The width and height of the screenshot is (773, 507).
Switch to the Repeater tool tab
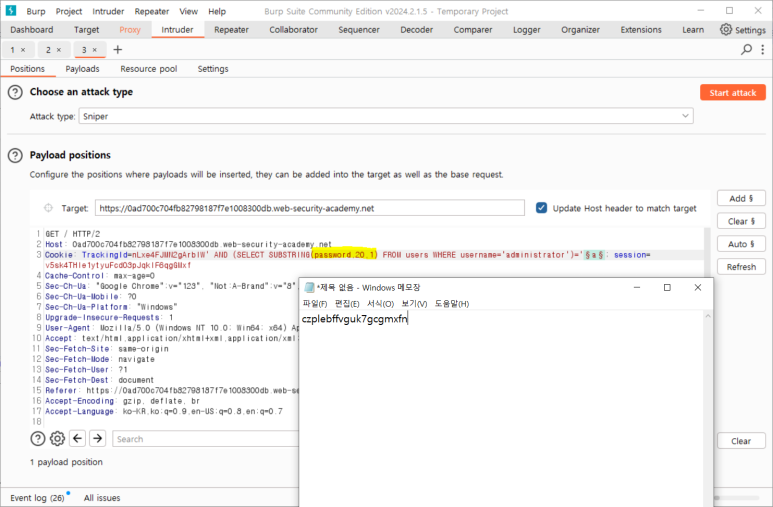click(231, 30)
